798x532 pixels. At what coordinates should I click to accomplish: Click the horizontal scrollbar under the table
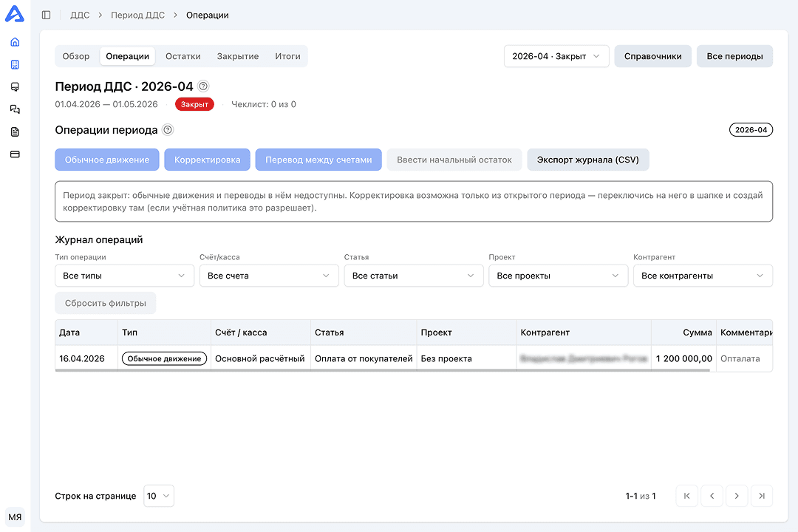(x=382, y=371)
